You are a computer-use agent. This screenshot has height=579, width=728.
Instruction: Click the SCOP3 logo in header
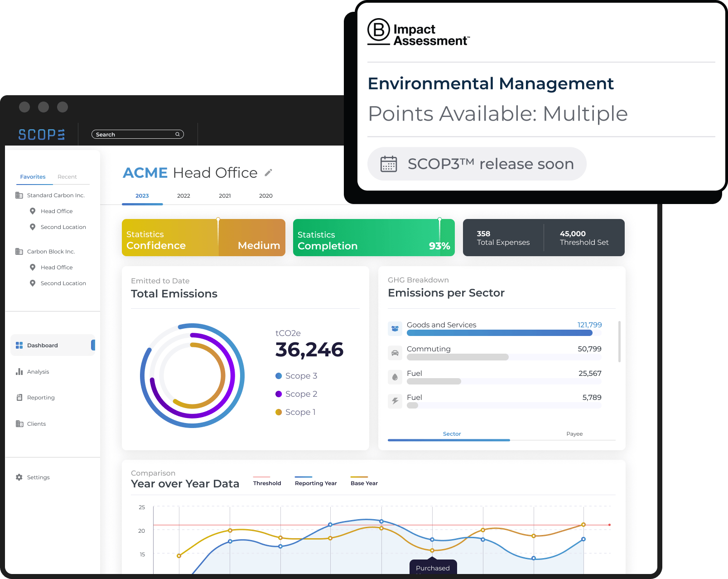click(x=42, y=135)
